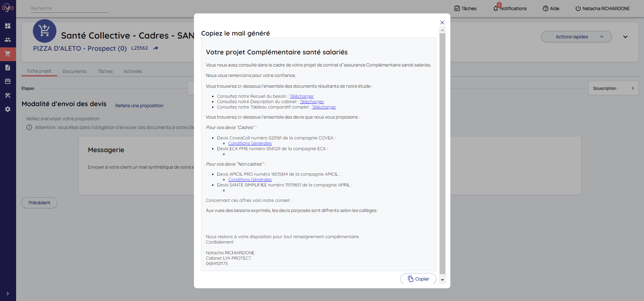This screenshot has width=644, height=301.
Task: Open the Actions rapides dropdown
Action: pos(576,37)
